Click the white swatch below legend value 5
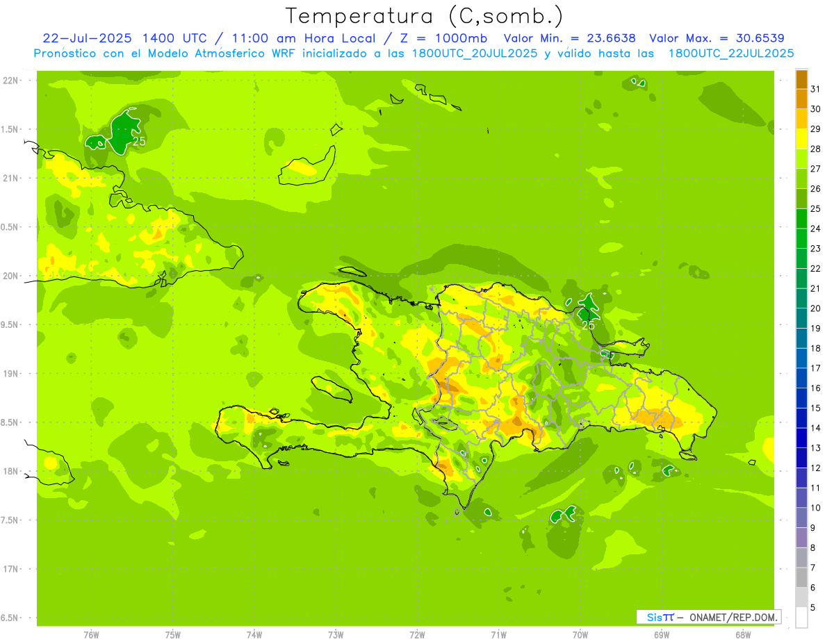The image size is (834, 644). pyautogui.click(x=801, y=618)
